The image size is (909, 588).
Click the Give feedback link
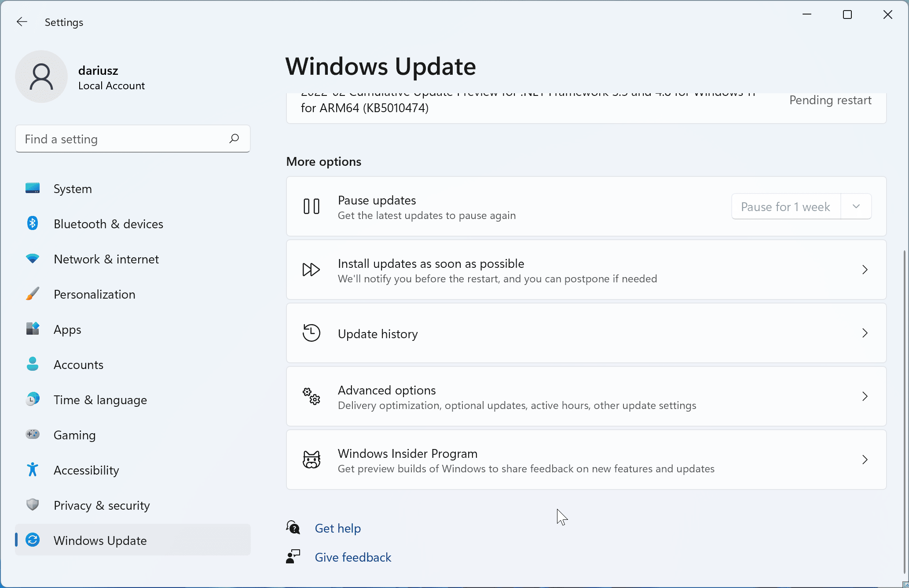point(353,557)
